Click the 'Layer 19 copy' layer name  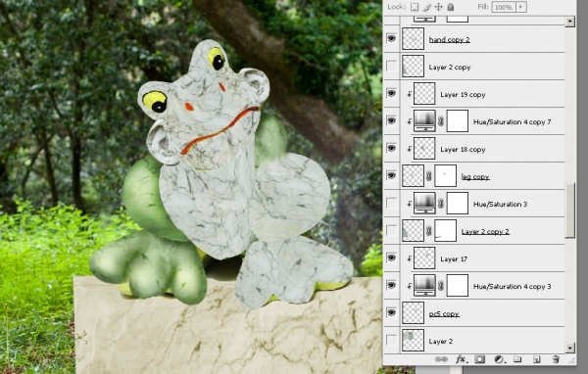tap(463, 94)
